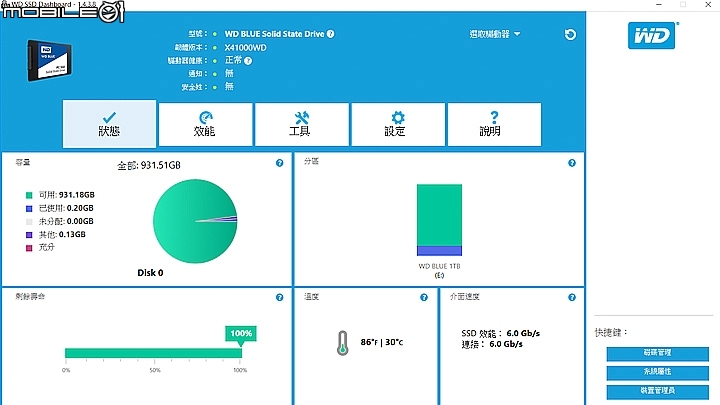Screen dimensions: 720x405
Task: Open the 狀態 (Status) tab
Action: point(109,124)
